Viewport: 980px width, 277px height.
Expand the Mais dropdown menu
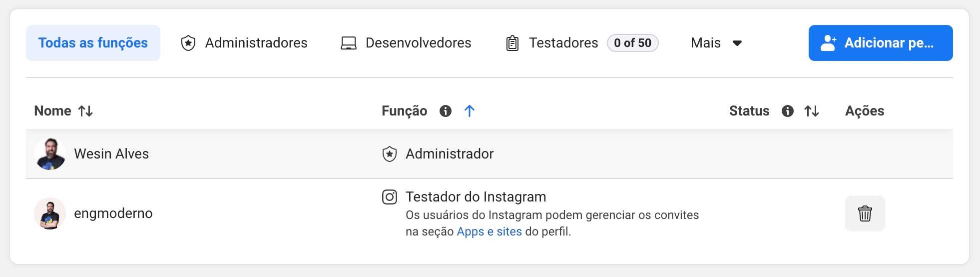click(x=716, y=43)
